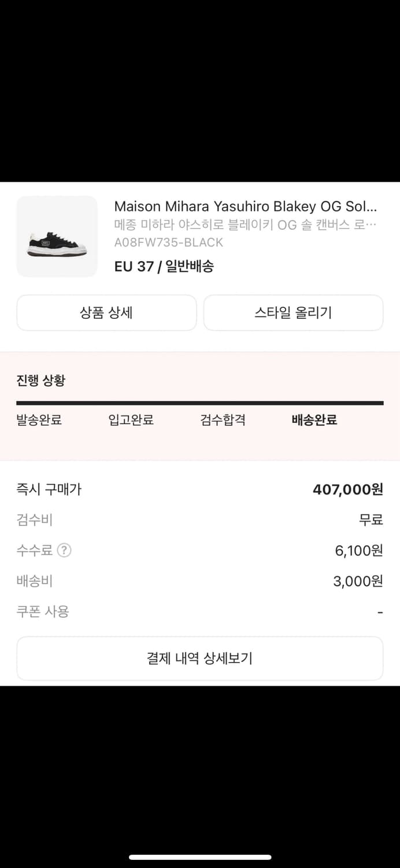Open 결제 내역 상세보기 payment details
Image resolution: width=400 pixels, height=868 pixels.
click(x=200, y=658)
